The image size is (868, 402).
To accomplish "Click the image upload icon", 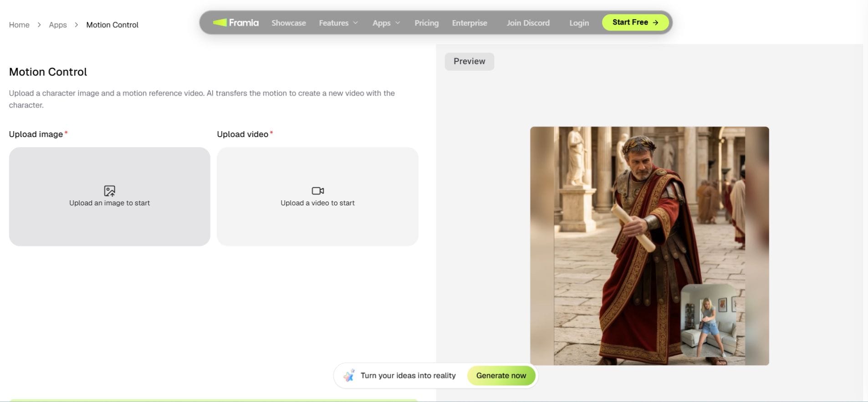I will [110, 190].
